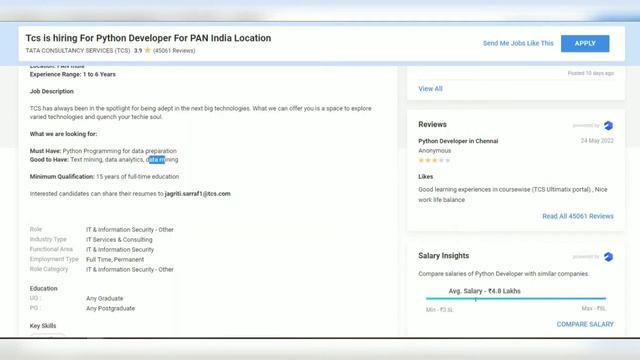Click the AmbitionBox logo in Reviews card

(x=608, y=125)
